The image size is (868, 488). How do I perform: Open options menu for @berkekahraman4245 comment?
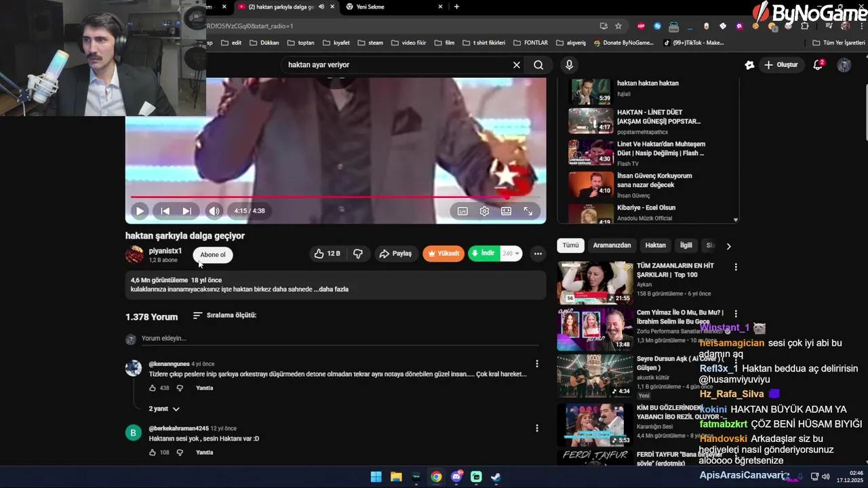point(537,428)
